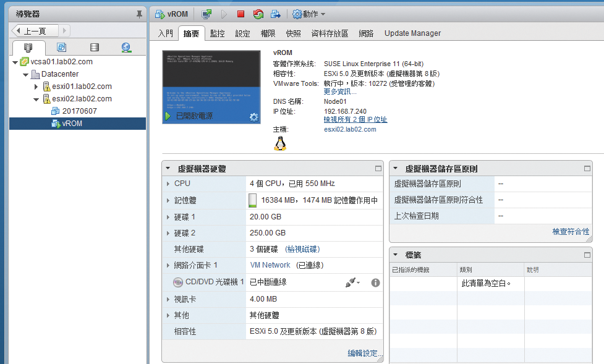Open the VM Network link
Image resolution: width=604 pixels, height=364 pixels.
[x=270, y=265]
